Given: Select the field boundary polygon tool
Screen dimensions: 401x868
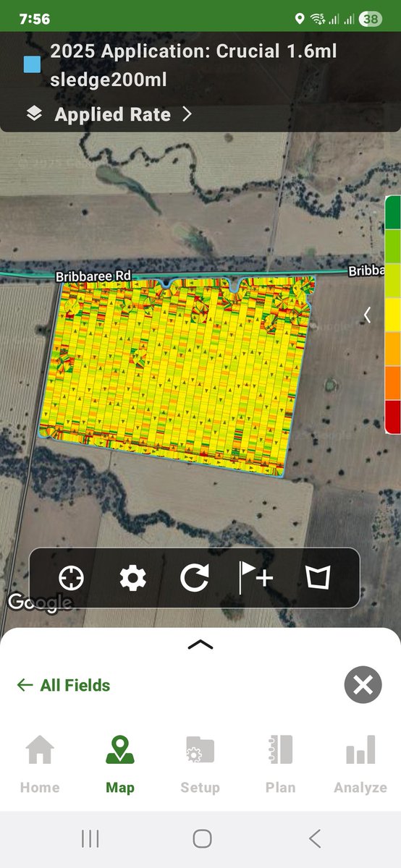Looking at the screenshot, I should pos(318,578).
